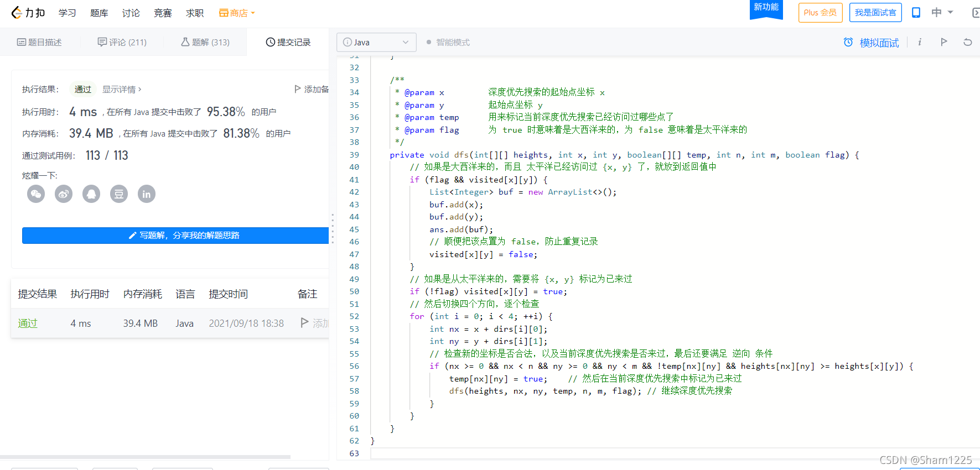Open the language switcher 中 dropdown
Image resolution: width=980 pixels, height=470 pixels.
942,12
